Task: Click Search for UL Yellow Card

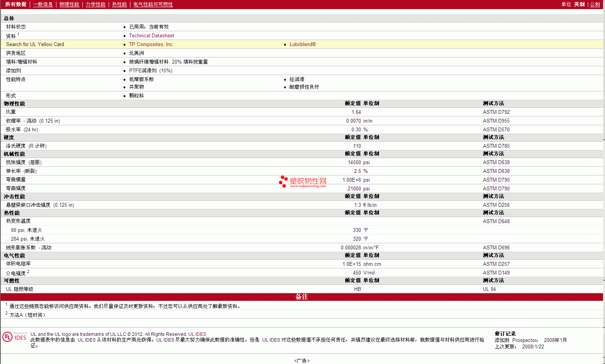Action: click(x=35, y=45)
